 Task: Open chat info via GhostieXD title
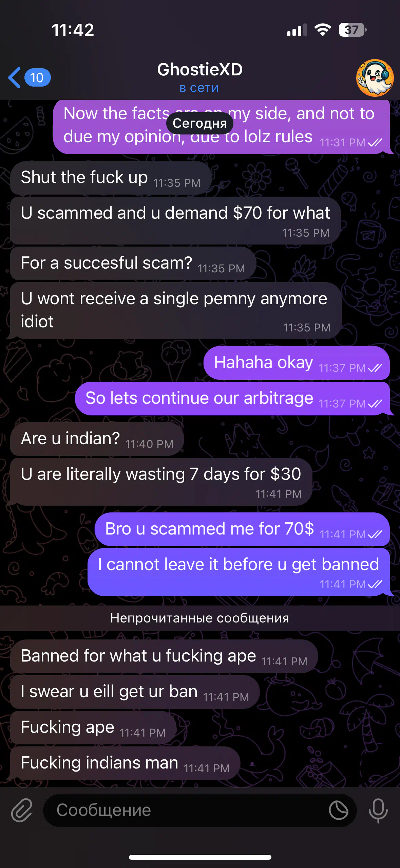point(200,69)
